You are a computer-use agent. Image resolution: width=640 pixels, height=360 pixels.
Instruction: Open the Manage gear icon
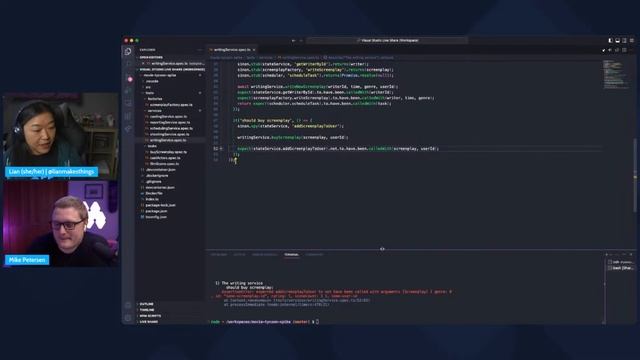128,318
